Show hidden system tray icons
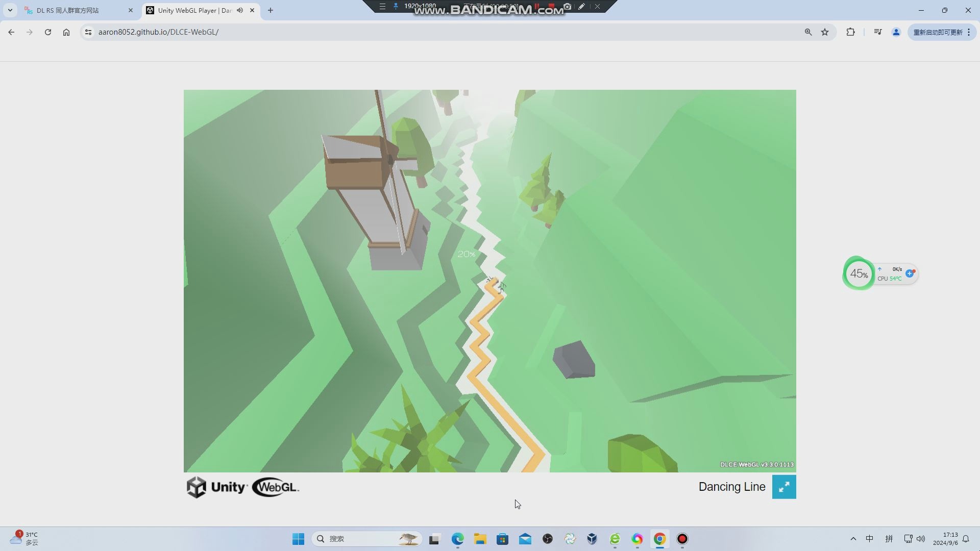980x551 pixels. coord(853,539)
